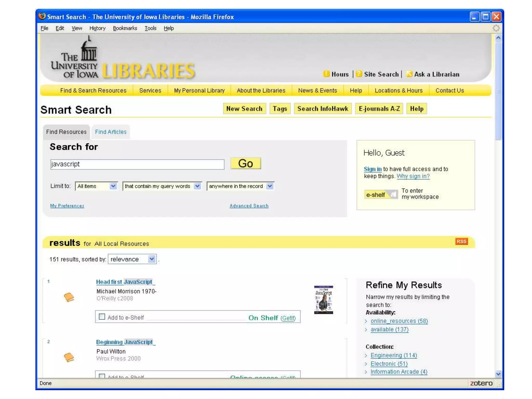Click book icon for Beginning JavaScript
The image size is (532, 399).
tap(69, 357)
